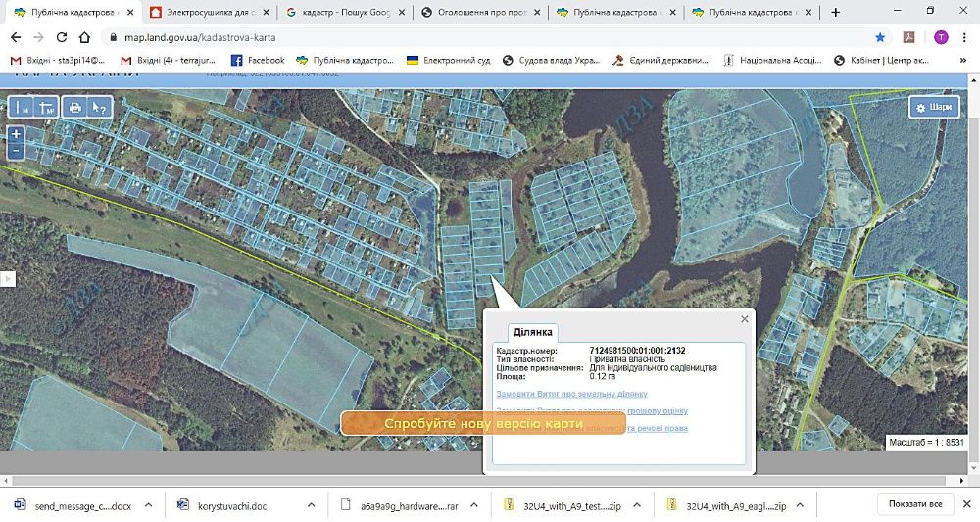Open Публічна кадастрова bookmark

(345, 60)
